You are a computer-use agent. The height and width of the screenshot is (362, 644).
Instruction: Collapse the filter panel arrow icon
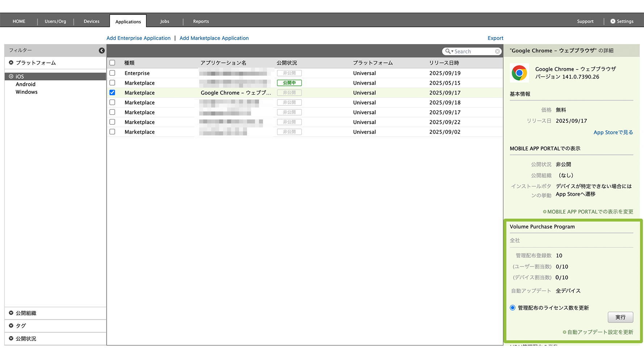click(102, 51)
